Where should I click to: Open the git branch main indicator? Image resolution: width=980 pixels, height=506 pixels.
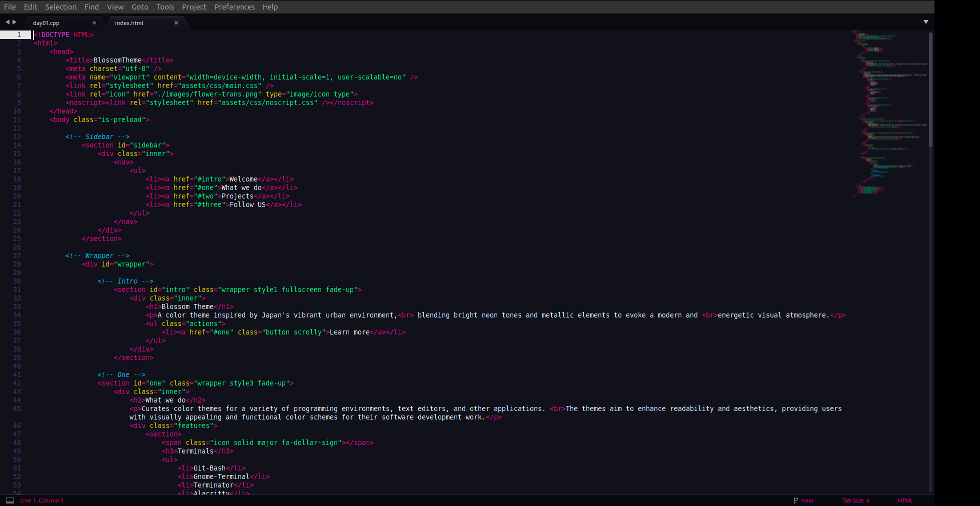pos(803,500)
